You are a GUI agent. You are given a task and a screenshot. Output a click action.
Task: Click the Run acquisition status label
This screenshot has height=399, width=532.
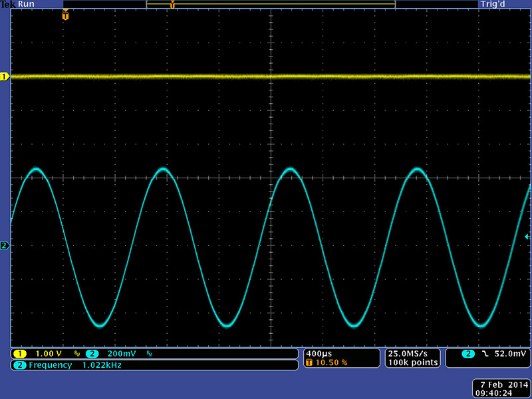point(27,4)
